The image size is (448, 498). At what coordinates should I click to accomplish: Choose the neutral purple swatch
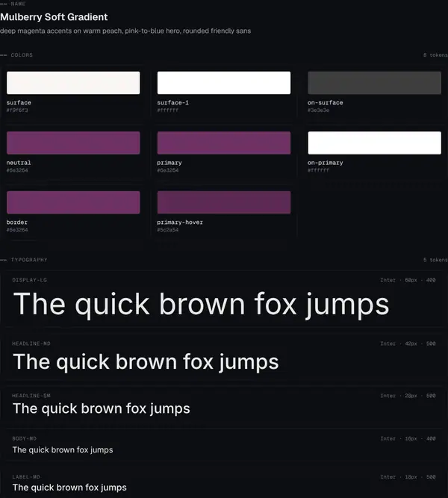(x=73, y=143)
